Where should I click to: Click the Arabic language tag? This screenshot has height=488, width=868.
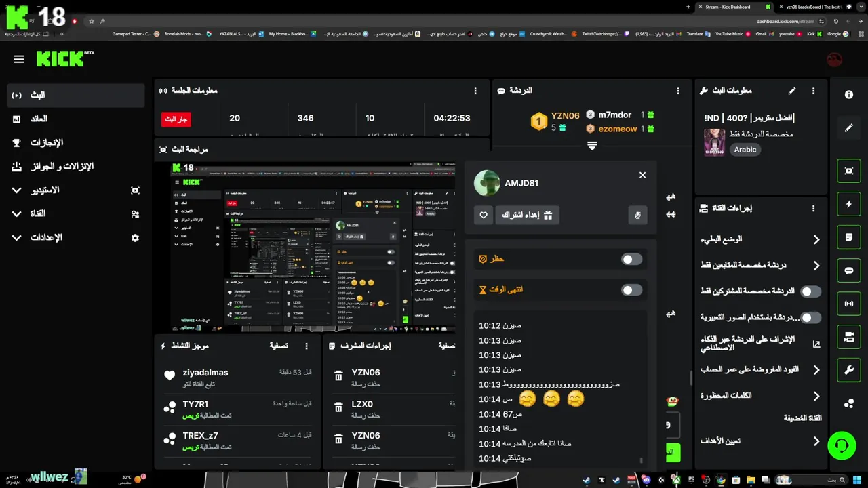(x=745, y=150)
